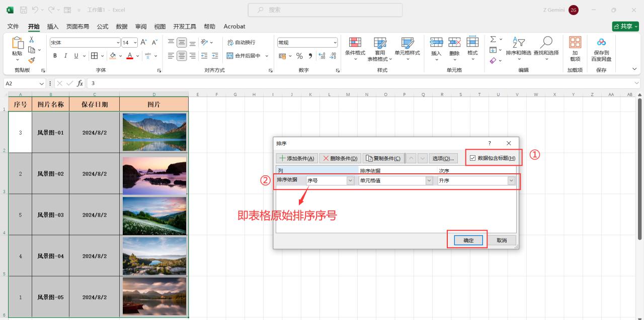Toggle 'My data has headers' (数据包含标题) checkbox
The height and width of the screenshot is (320, 644).
click(x=472, y=158)
